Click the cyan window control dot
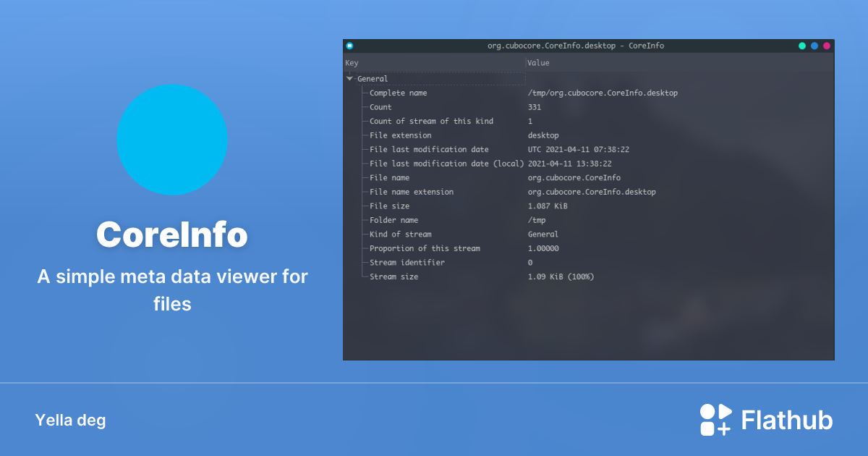 point(814,45)
